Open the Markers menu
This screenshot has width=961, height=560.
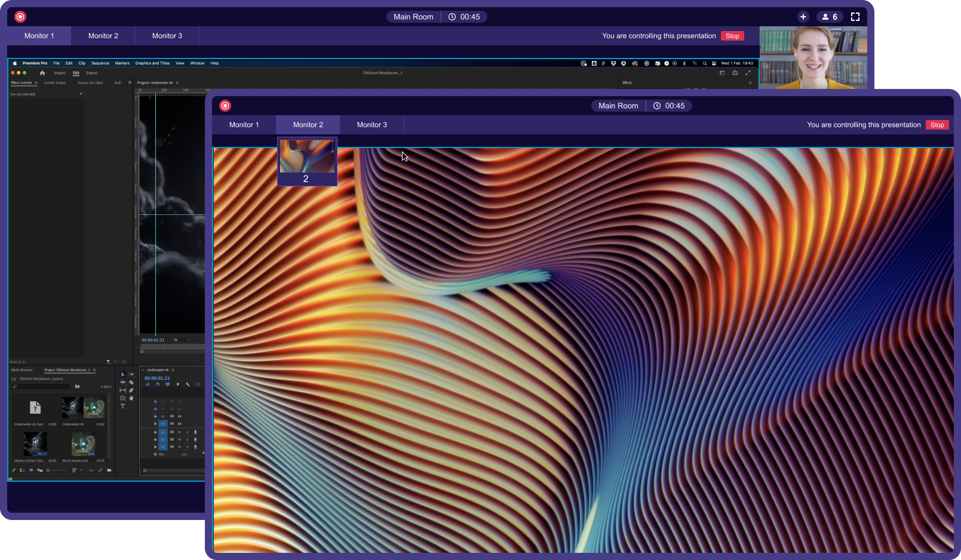pos(122,63)
